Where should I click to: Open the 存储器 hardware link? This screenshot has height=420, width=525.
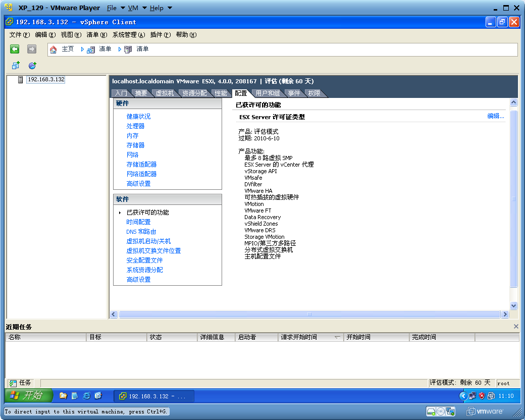(135, 145)
